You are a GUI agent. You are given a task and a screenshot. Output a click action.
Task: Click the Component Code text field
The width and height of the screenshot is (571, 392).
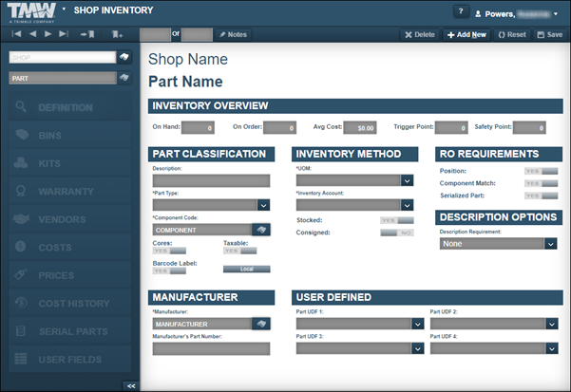tap(202, 230)
